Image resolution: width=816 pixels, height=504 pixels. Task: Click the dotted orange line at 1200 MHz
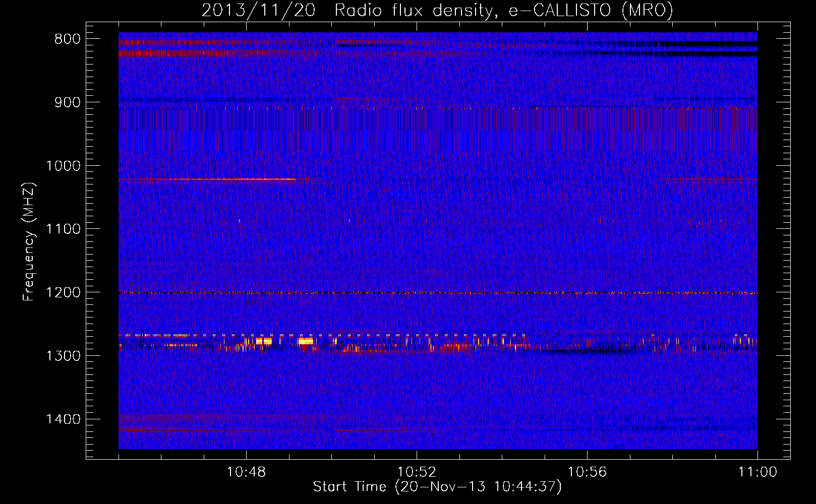pos(438,293)
